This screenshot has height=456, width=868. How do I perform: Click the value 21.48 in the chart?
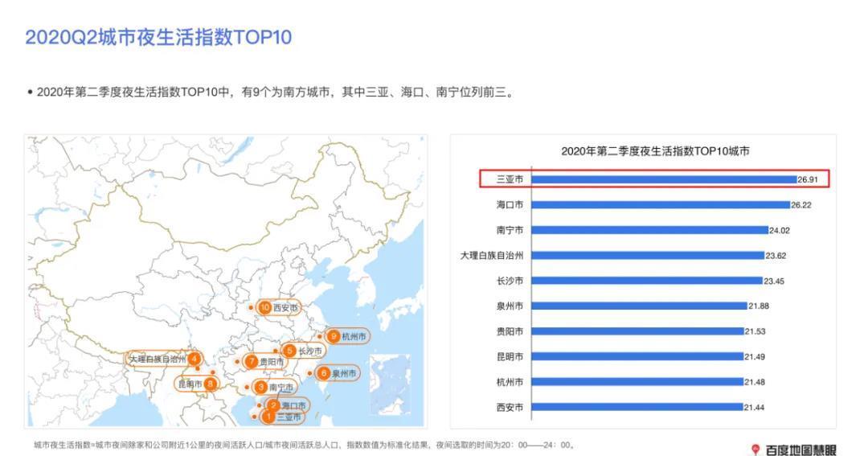(x=755, y=382)
